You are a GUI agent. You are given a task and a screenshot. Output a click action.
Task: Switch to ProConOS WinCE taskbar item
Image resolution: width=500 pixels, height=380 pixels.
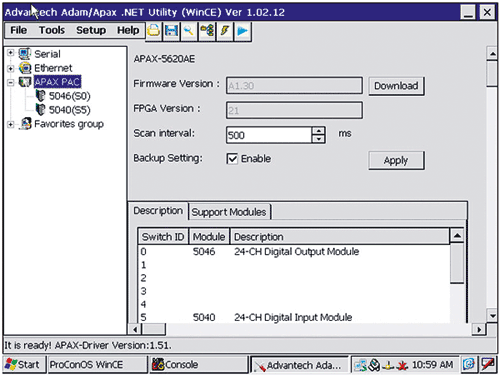pyautogui.click(x=97, y=364)
